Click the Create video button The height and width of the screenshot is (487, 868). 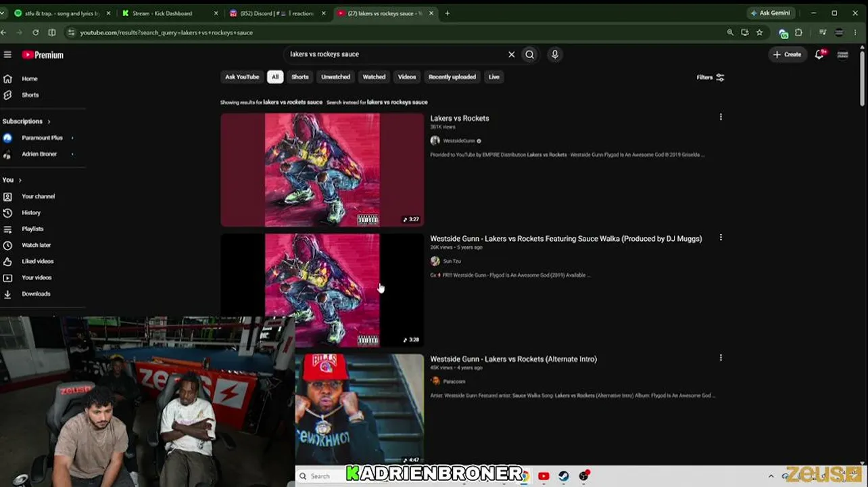coord(788,55)
